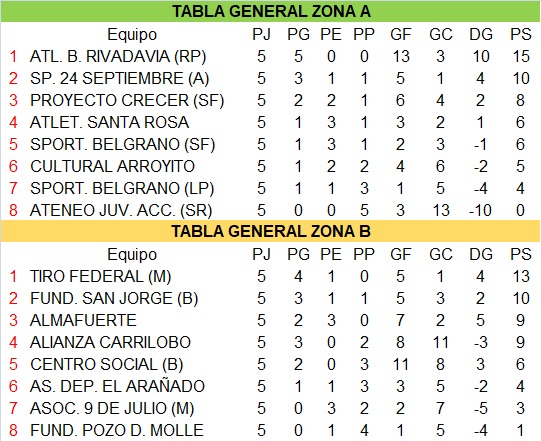541x441 pixels.
Task: Select ATL. B. RIVADAVIA (RP) team name
Action: point(118,57)
